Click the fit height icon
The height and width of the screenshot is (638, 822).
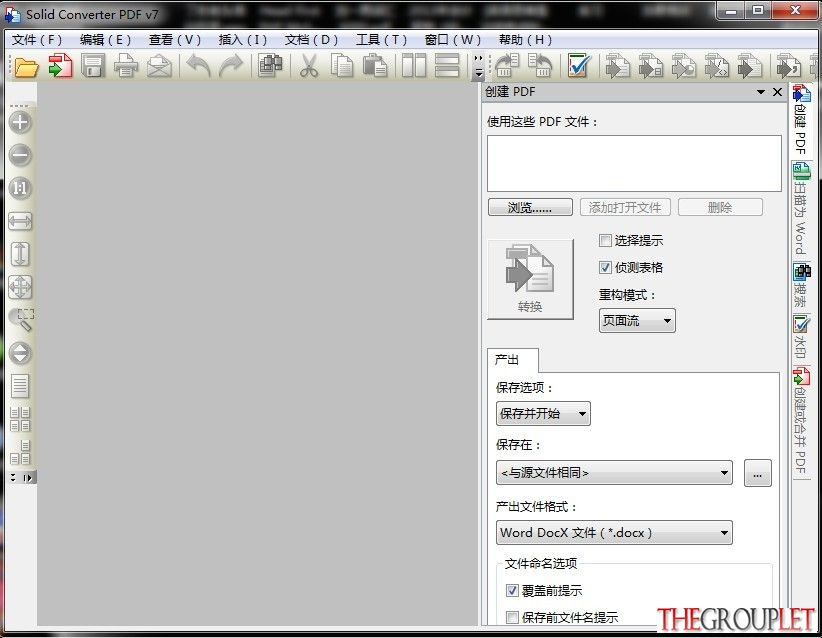tap(20, 254)
